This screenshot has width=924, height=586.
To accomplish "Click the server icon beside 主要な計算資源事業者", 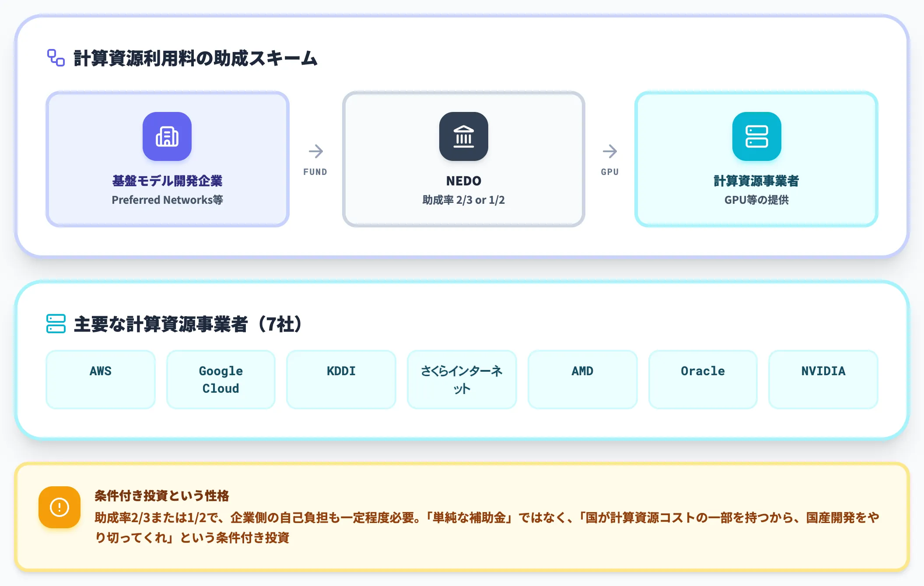I will click(56, 324).
